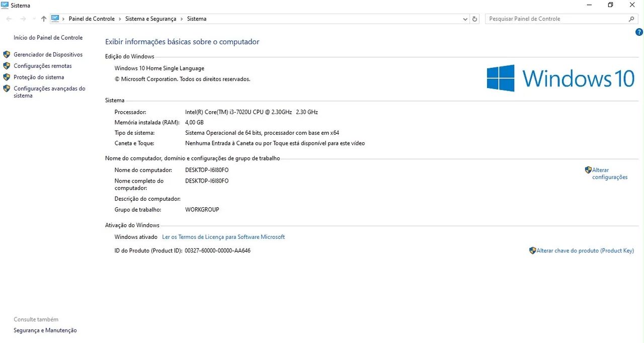The height and width of the screenshot is (343, 644).
Task: Open Configurações remotas link
Action: coord(43,66)
